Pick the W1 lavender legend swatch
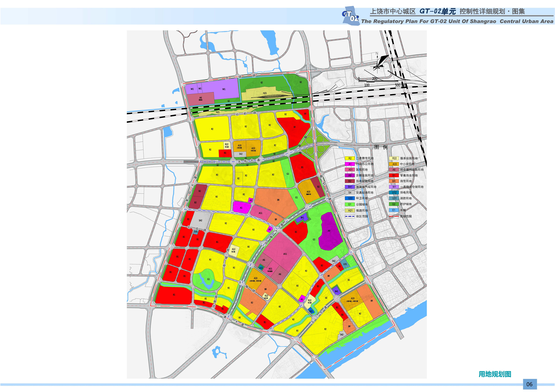 pyautogui.click(x=394, y=187)
